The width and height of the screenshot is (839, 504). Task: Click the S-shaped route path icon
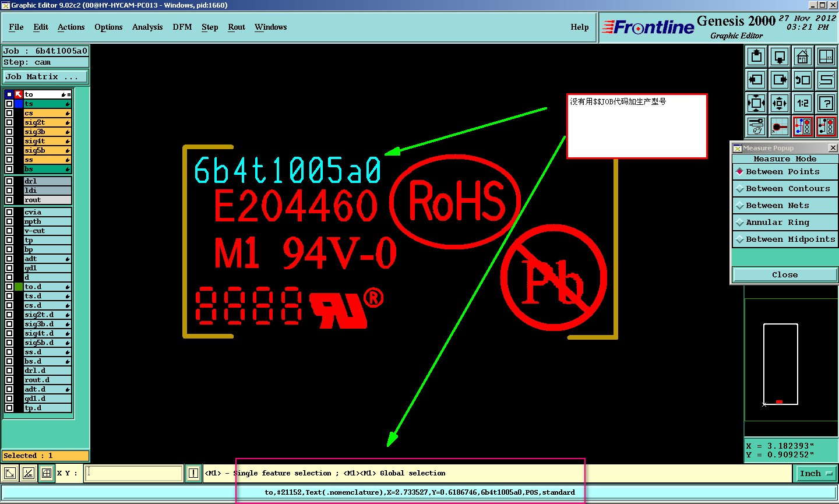(x=826, y=80)
